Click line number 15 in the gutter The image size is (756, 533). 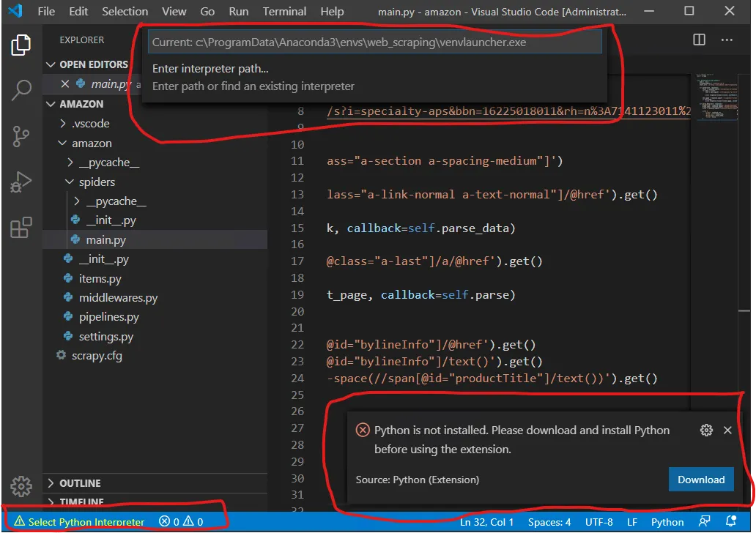297,228
